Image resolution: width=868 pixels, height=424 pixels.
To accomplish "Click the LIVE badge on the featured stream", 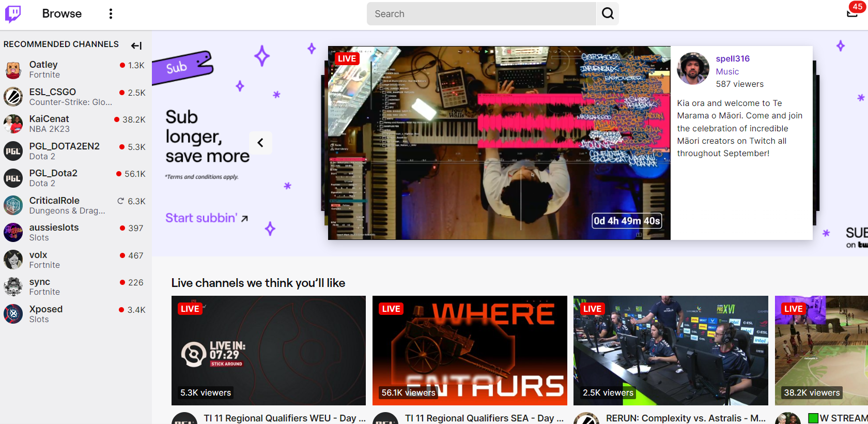I will [x=347, y=58].
